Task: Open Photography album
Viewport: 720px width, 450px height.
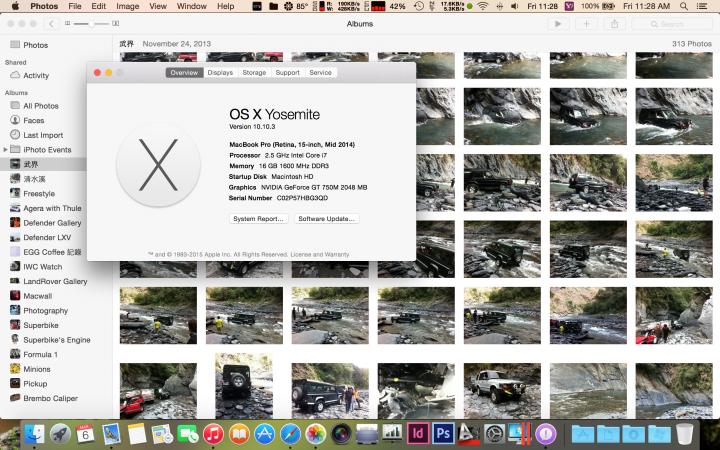Action: [x=44, y=310]
